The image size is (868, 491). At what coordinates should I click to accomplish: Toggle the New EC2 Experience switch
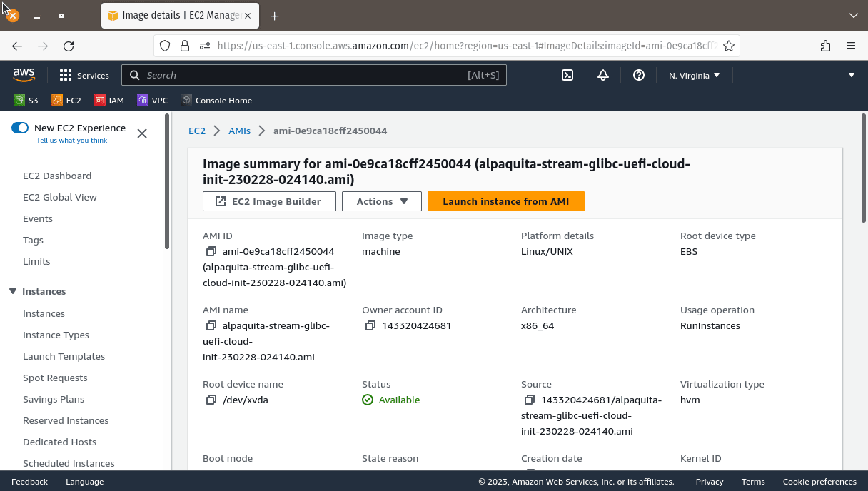point(19,128)
